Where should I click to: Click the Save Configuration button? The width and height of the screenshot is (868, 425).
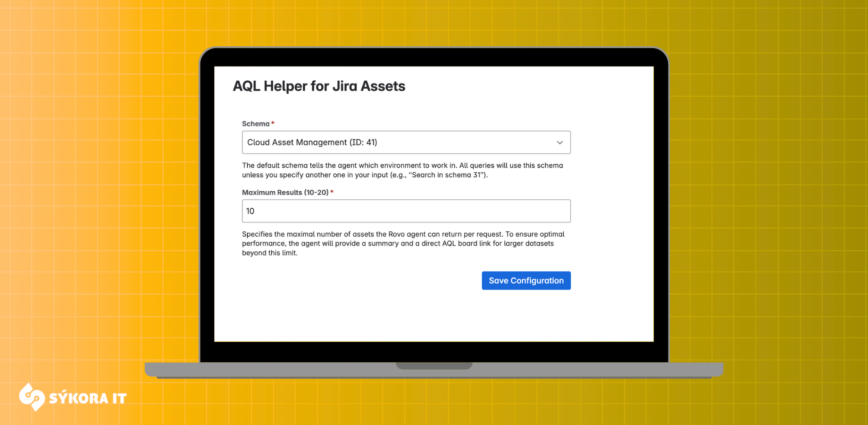point(526,280)
